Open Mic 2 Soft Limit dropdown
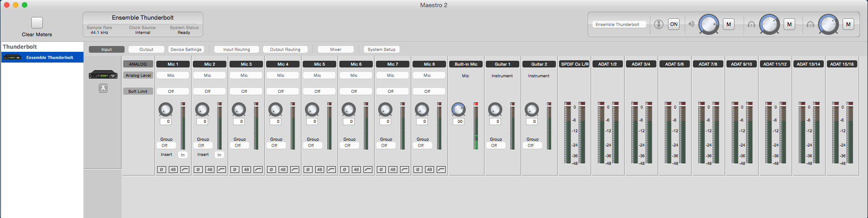Screen dimensions: 868x218 tap(209, 91)
